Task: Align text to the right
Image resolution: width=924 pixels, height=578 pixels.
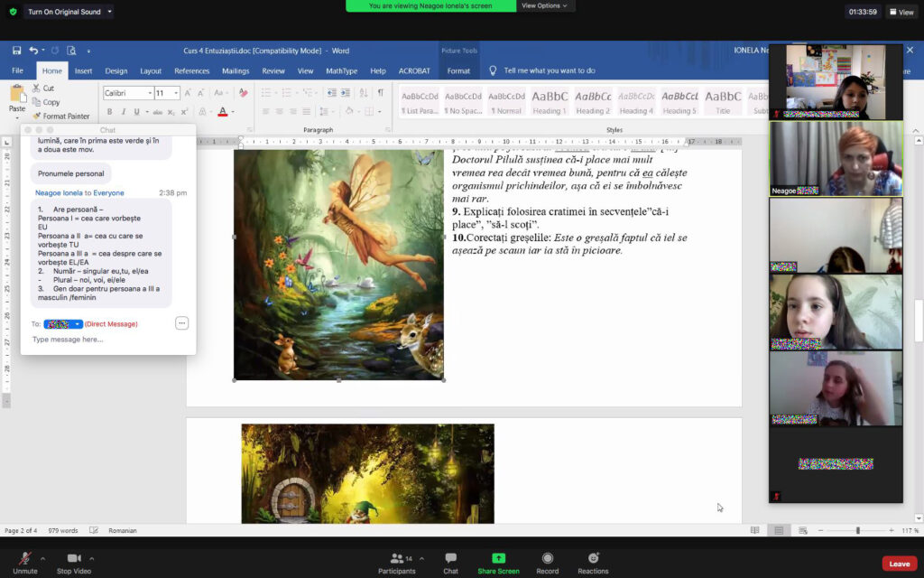Action: [293, 111]
